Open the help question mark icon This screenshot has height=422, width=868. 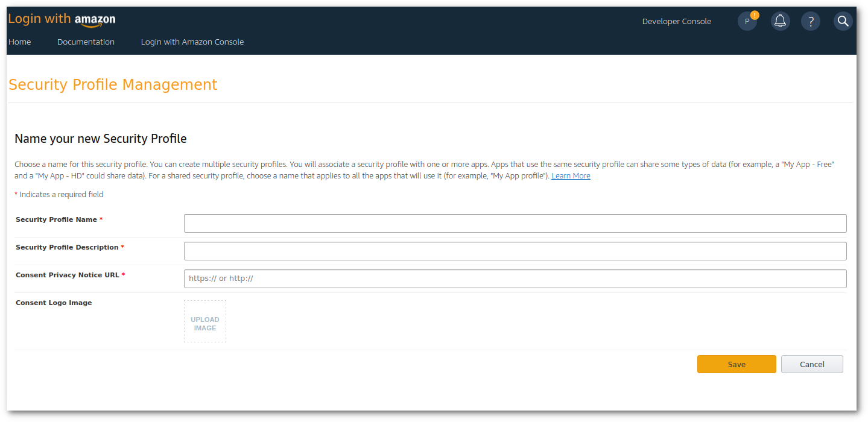pyautogui.click(x=810, y=21)
